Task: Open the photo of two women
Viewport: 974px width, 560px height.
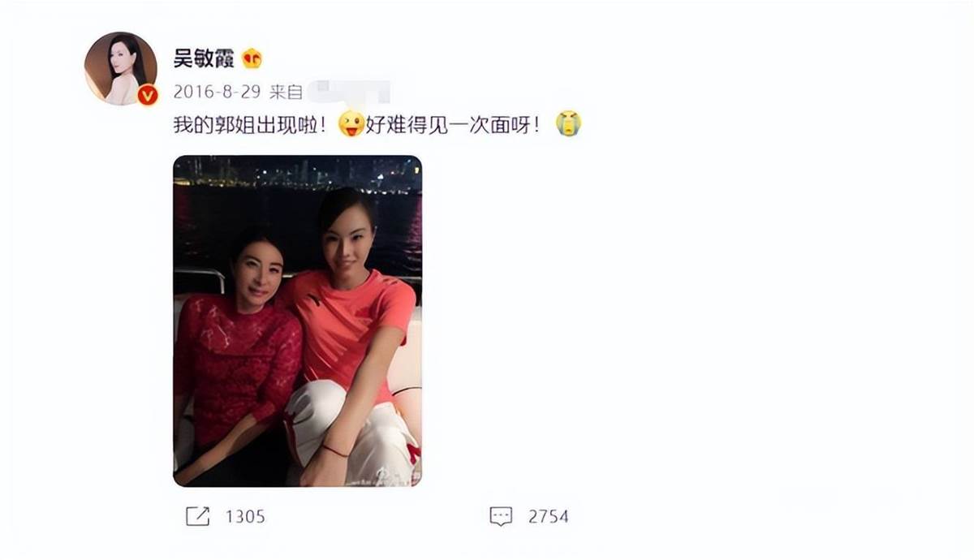Action: tap(298, 321)
